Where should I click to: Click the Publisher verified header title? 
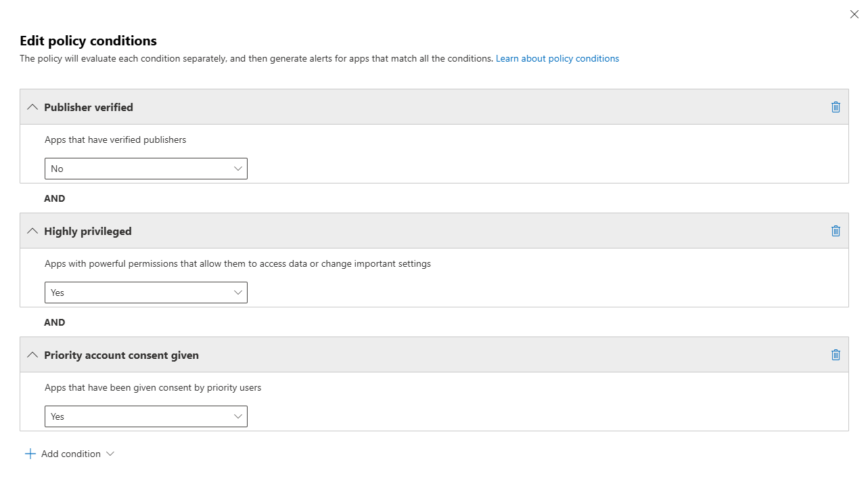coord(89,107)
